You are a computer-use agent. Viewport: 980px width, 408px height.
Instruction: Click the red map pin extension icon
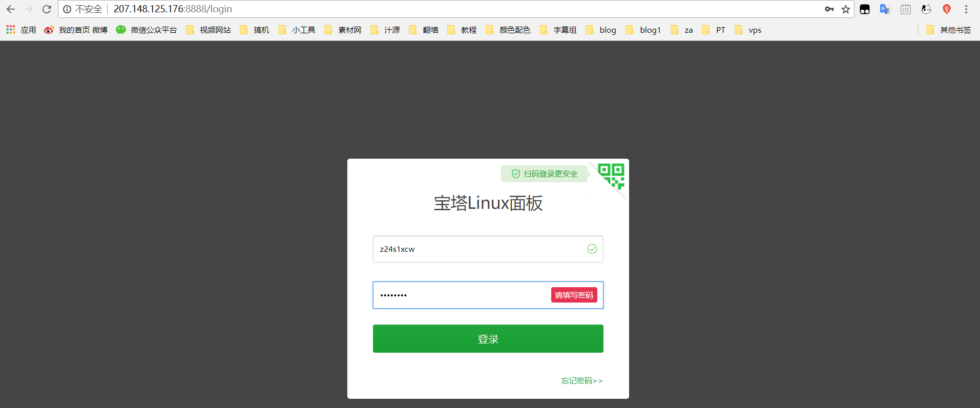947,9
